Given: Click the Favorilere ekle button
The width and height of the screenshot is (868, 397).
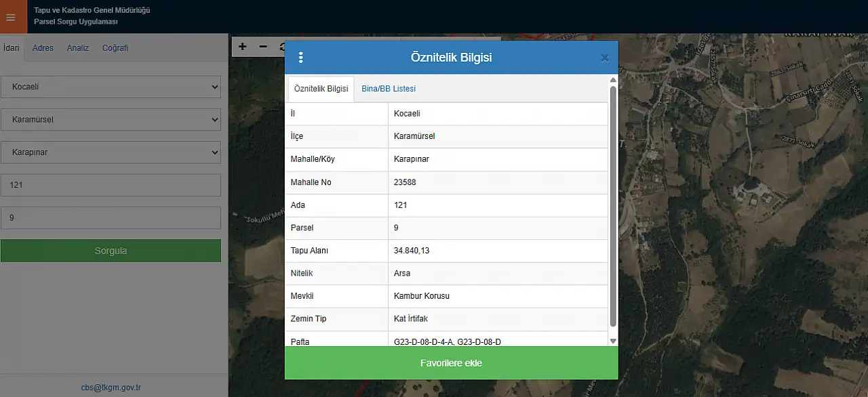Looking at the screenshot, I should pyautogui.click(x=451, y=363).
